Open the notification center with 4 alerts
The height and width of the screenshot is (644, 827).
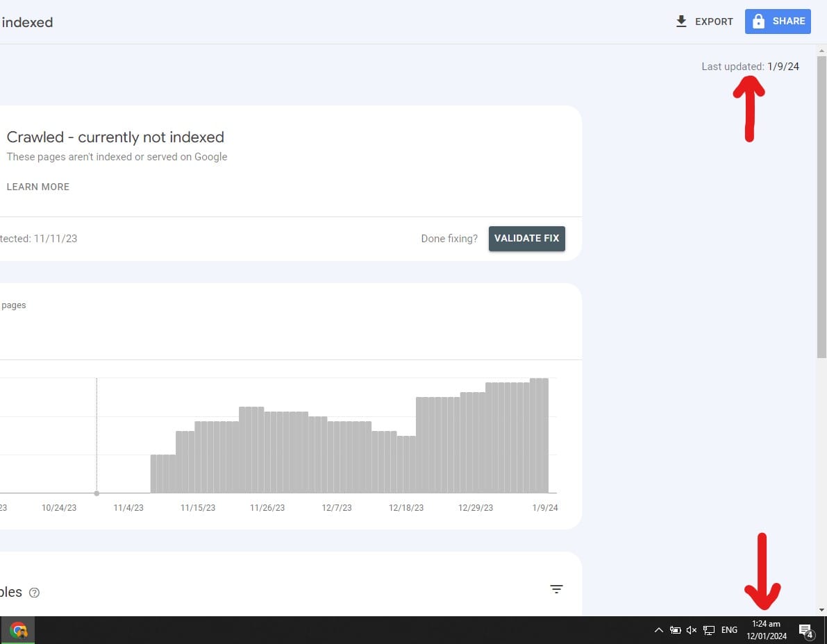pos(805,631)
